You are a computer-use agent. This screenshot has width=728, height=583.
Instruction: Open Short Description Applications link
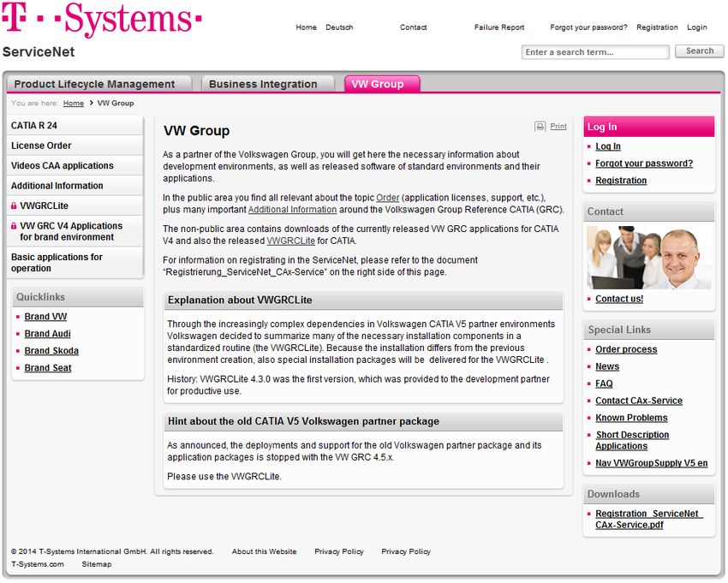click(632, 441)
